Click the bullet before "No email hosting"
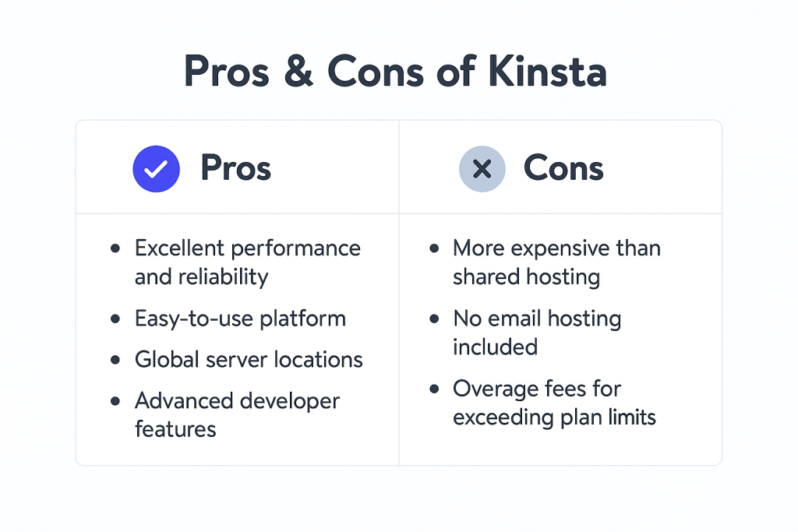The width and height of the screenshot is (798, 532). [x=434, y=319]
